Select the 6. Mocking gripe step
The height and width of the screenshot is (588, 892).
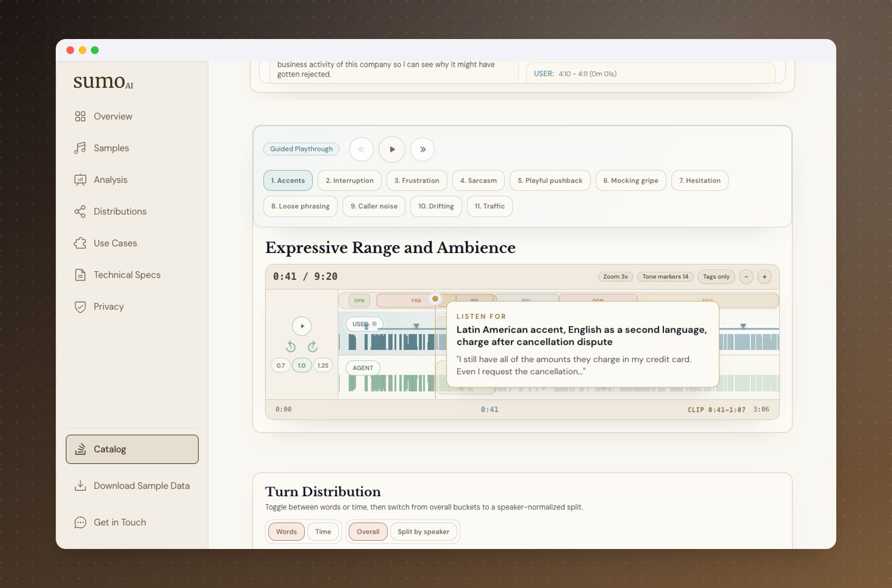pyautogui.click(x=631, y=181)
